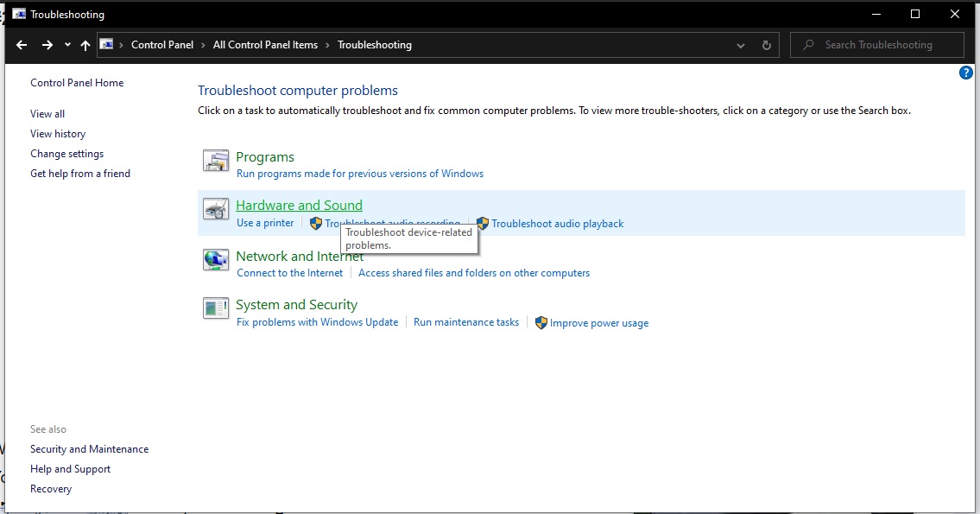Open the address bar history dropdown
This screenshot has height=514, width=980.
coord(741,45)
